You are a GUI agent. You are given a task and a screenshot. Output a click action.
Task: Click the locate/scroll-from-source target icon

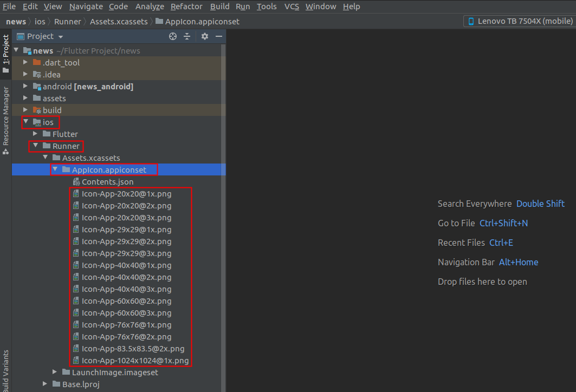[x=173, y=36]
